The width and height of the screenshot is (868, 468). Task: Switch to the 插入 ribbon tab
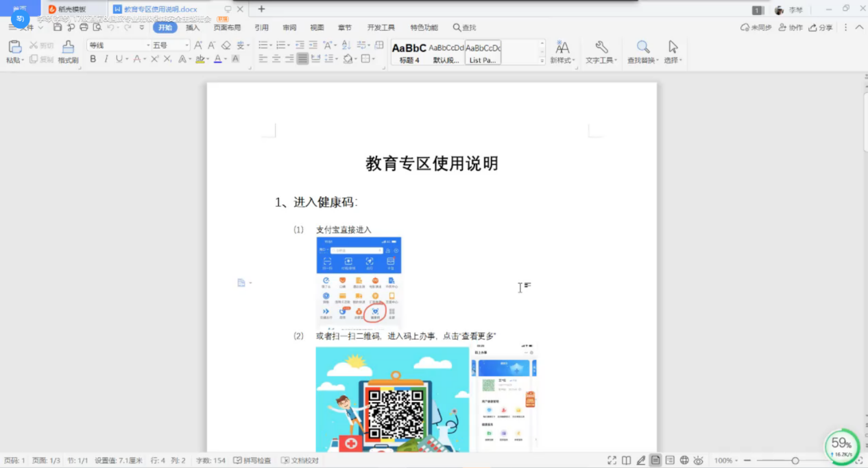(193, 27)
